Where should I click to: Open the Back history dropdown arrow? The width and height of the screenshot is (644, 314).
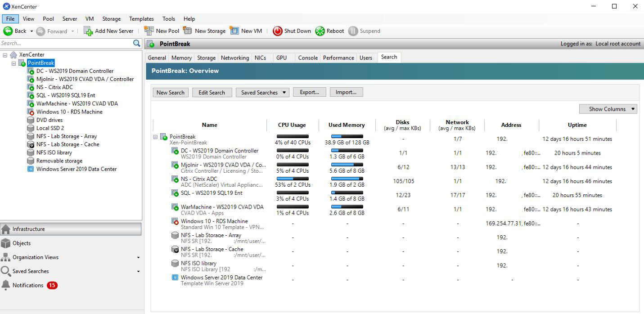click(32, 31)
